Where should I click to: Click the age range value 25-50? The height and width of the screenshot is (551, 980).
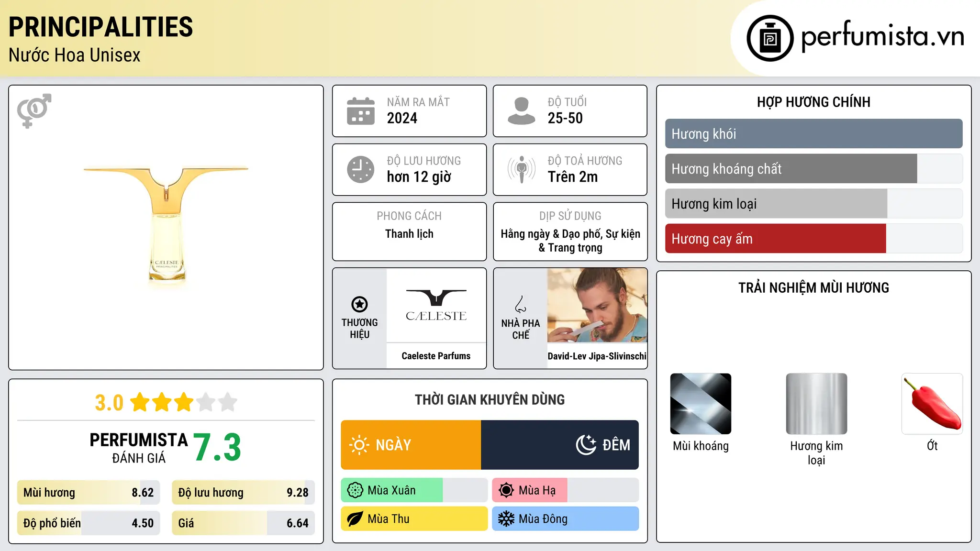click(x=565, y=118)
